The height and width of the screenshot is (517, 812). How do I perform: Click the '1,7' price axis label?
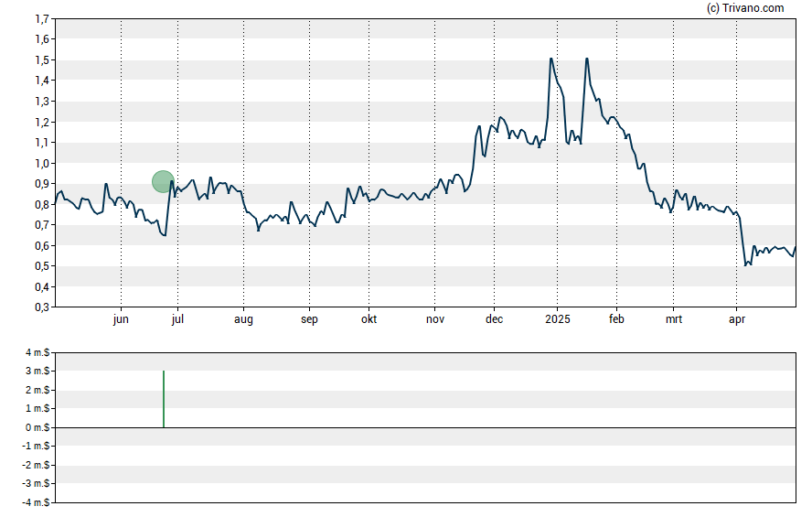(42, 19)
